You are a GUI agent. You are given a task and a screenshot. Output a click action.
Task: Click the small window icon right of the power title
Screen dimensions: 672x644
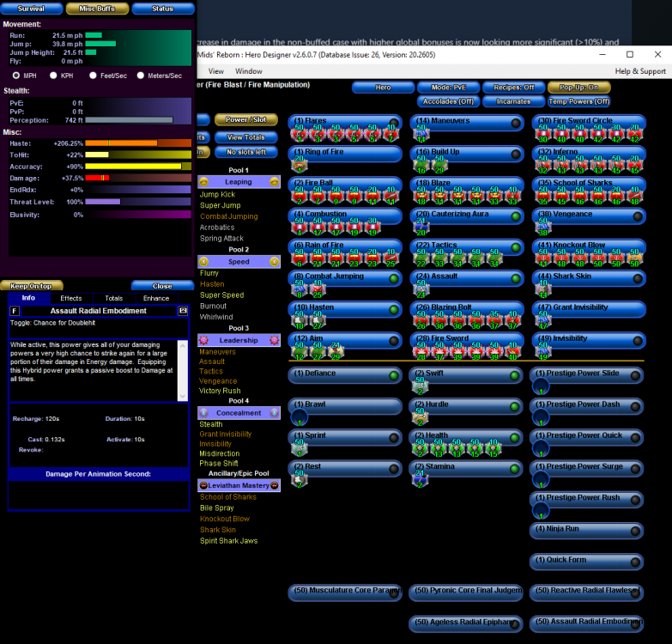coord(183,311)
